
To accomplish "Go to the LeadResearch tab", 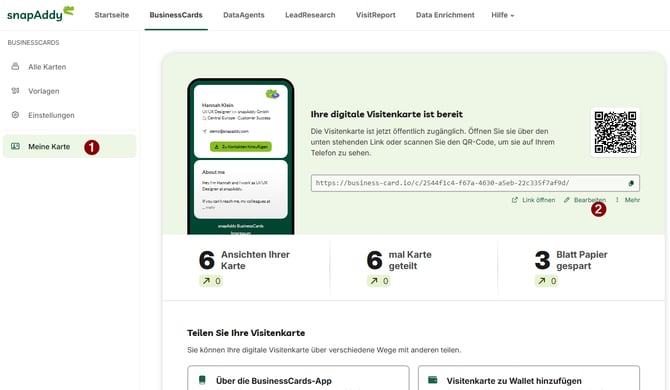I will click(x=310, y=15).
